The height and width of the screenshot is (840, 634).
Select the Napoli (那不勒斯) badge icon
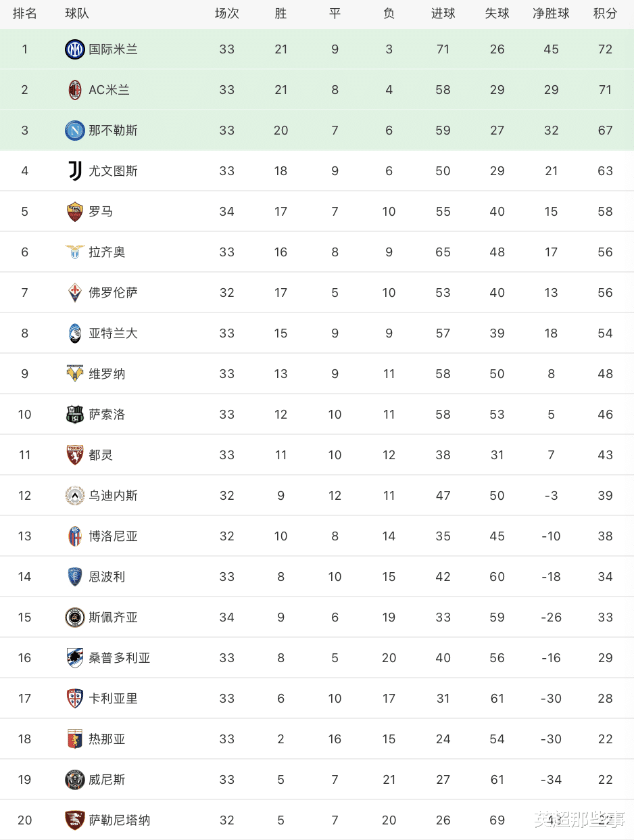click(x=75, y=131)
